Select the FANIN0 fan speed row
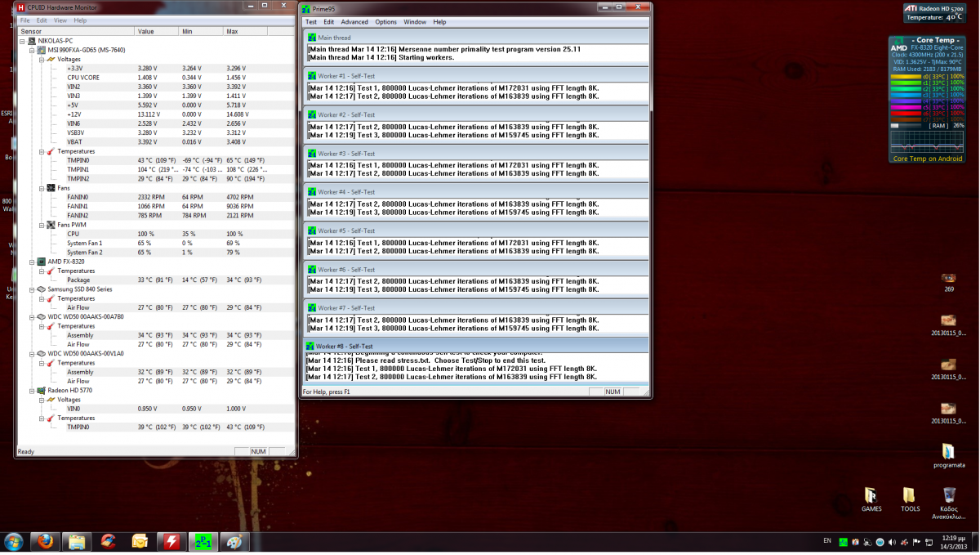 pyautogui.click(x=155, y=197)
